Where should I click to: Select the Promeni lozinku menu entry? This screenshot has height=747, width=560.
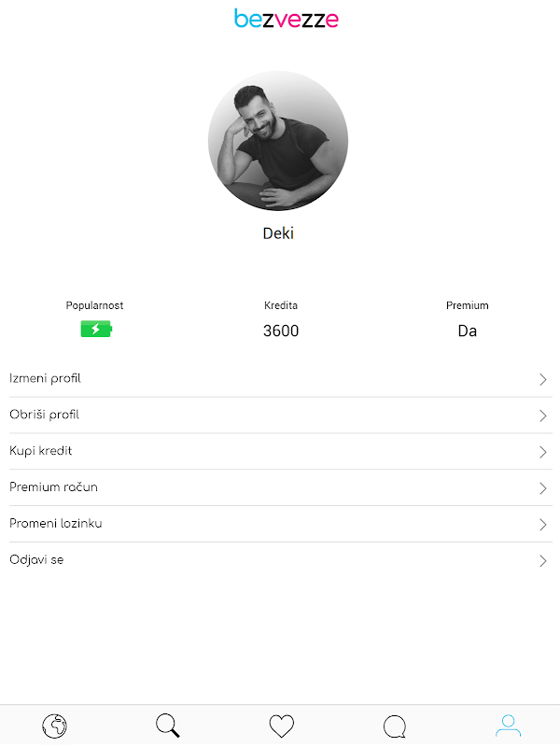coord(56,524)
